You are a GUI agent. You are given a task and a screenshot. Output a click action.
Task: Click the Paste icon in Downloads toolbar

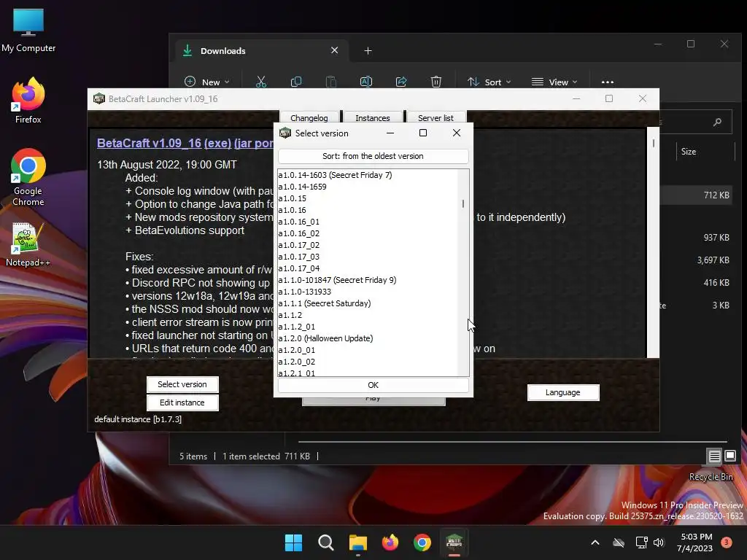(x=330, y=82)
